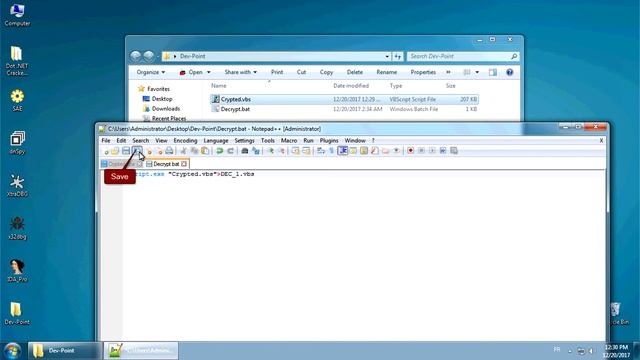Open the Encoding menu

tap(185, 140)
